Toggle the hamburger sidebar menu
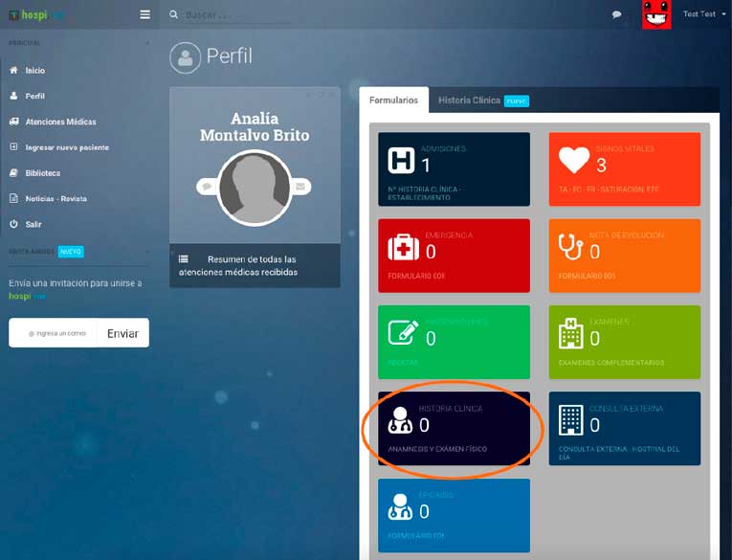 point(144,14)
